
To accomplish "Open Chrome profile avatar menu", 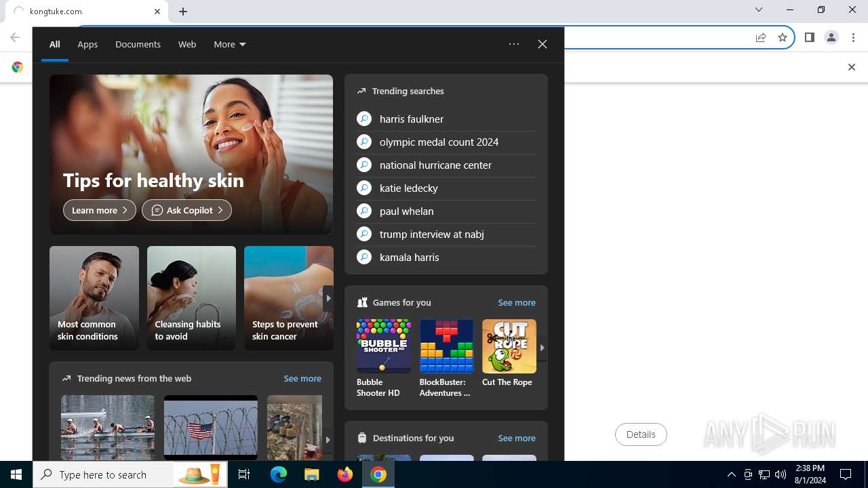I will point(831,37).
